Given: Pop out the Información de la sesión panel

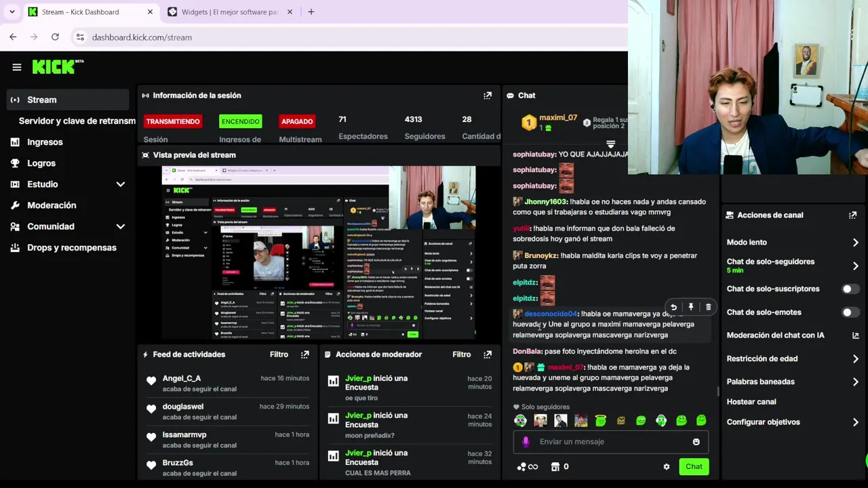Looking at the screenshot, I should coord(487,96).
